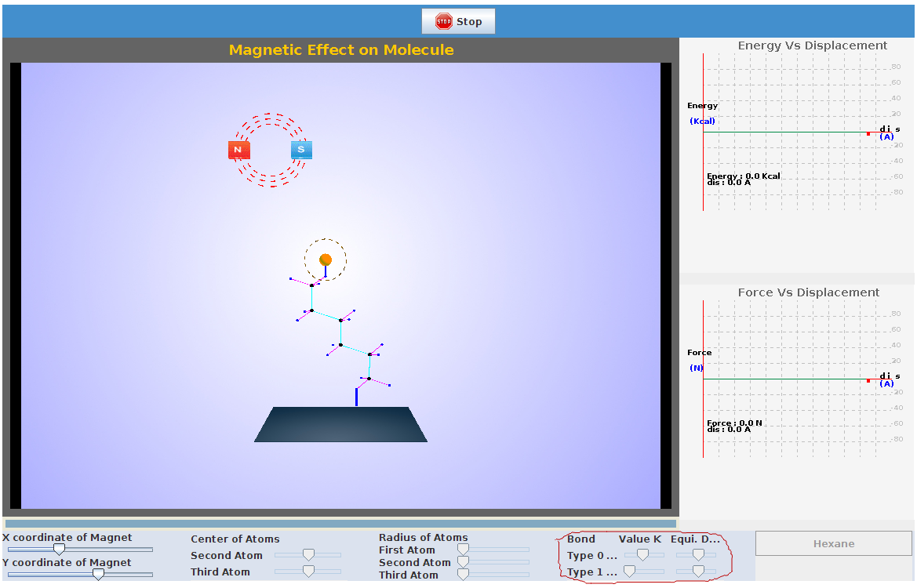The image size is (917, 588).
Task: Click the 'X coordinate of Magnet' label
Action: 67,537
